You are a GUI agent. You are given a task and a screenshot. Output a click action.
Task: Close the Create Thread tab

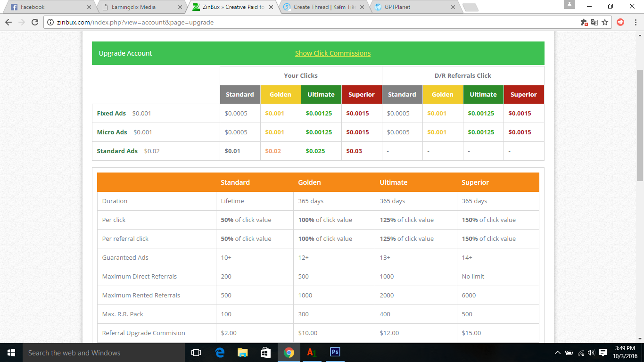362,7
